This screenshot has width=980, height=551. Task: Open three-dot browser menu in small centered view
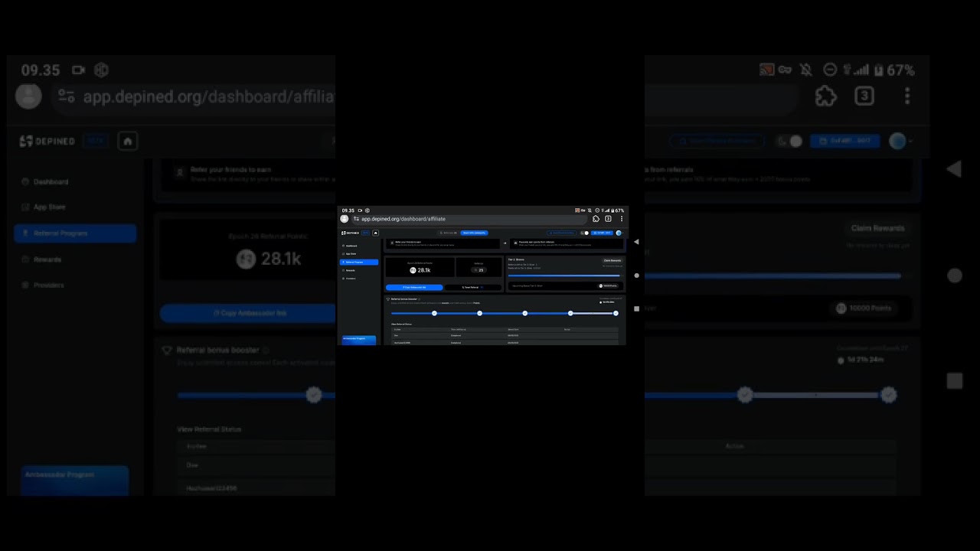pyautogui.click(x=621, y=219)
